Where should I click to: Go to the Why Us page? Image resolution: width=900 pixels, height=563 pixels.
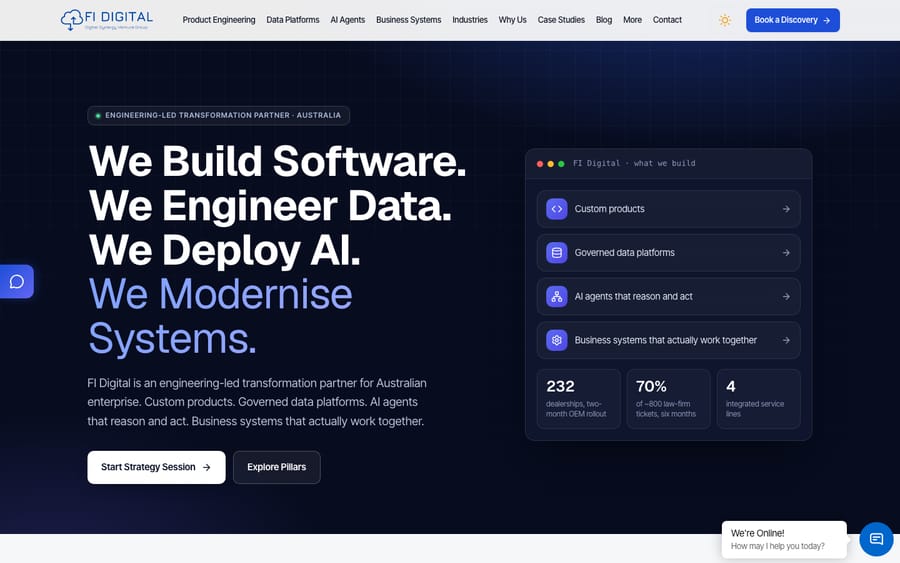click(512, 20)
